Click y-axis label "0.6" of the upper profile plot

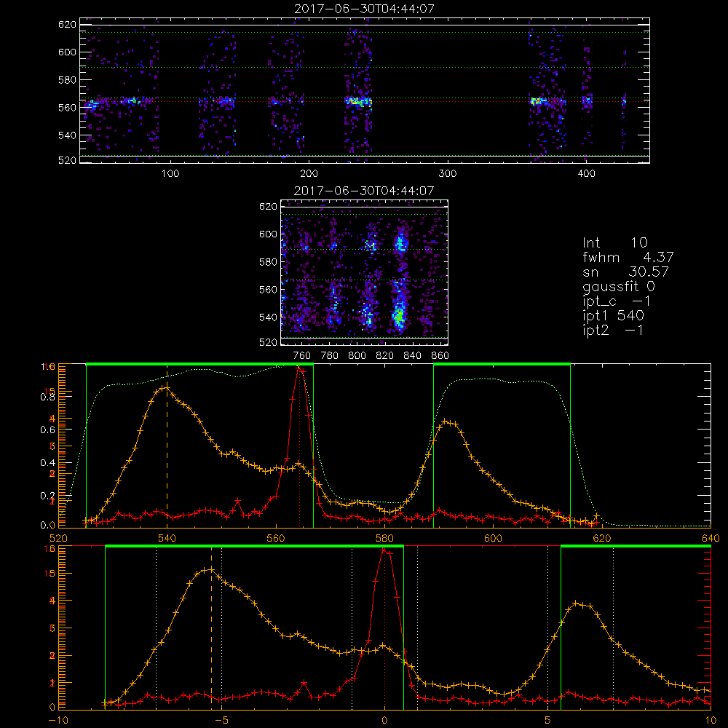click(x=48, y=430)
